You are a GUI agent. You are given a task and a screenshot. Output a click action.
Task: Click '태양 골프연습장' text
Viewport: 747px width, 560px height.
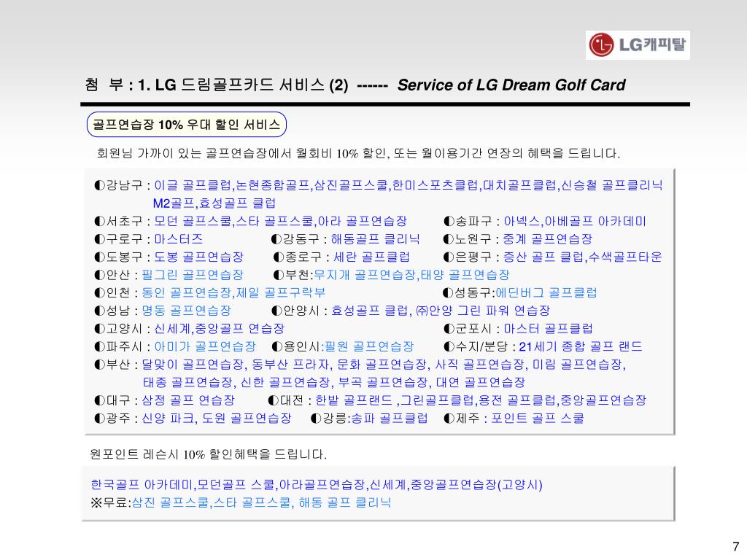click(465, 275)
